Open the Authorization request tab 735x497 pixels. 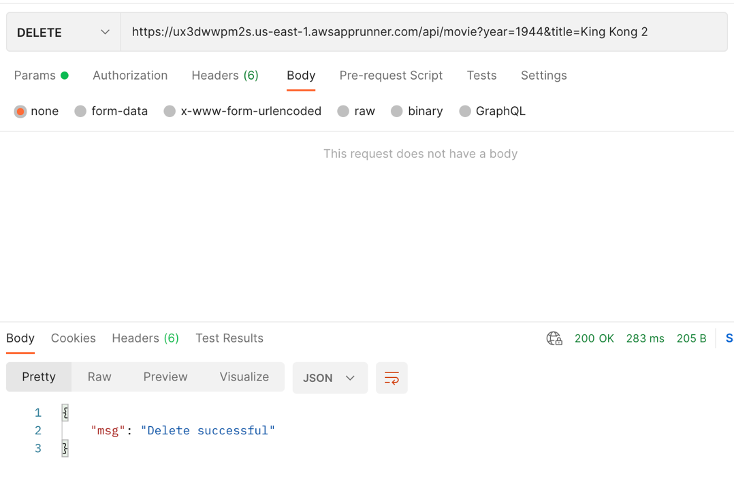(130, 75)
